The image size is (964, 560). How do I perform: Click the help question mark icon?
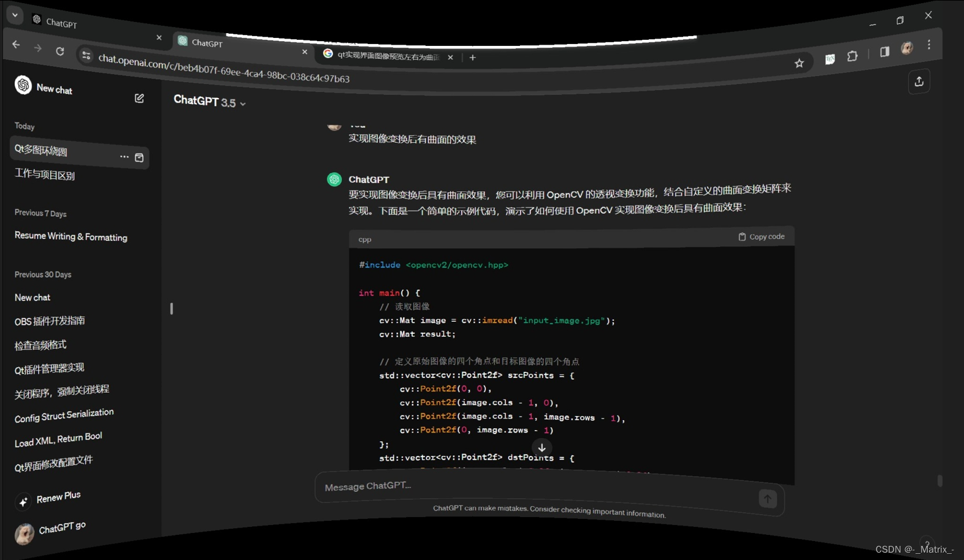(x=927, y=544)
